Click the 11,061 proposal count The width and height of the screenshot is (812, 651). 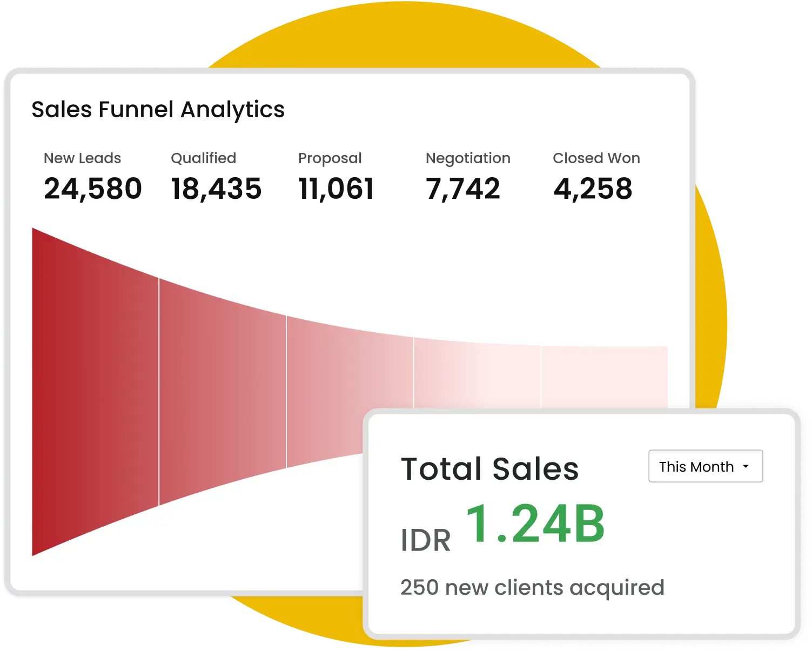point(336,189)
